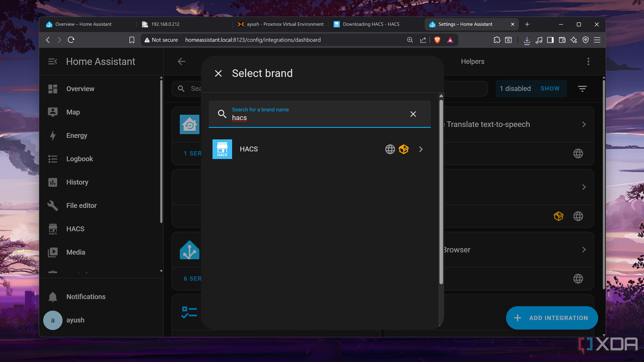This screenshot has width=644, height=362.
Task: Switch to the Helpers tab
Action: coord(472,62)
